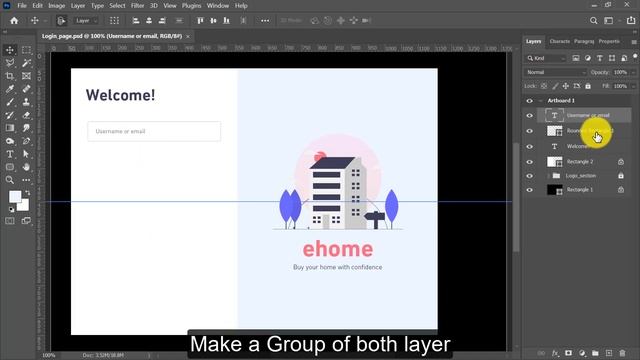Select the Rectangle 2 layer thumbnail

coord(554,162)
